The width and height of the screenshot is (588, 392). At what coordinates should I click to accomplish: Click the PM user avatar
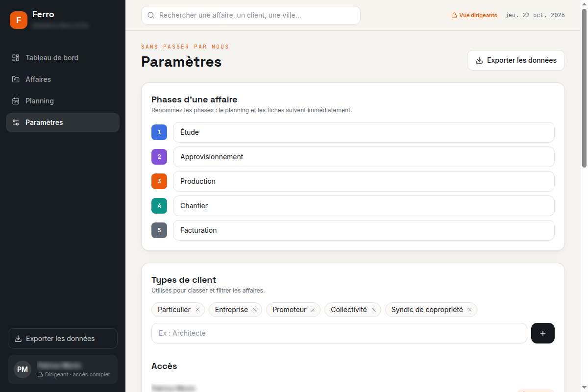(x=23, y=369)
